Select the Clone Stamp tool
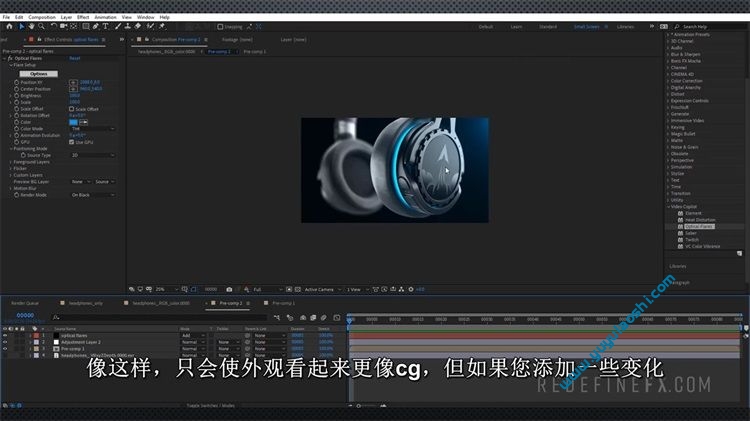Viewport: 750px width, 421px height. click(x=128, y=27)
